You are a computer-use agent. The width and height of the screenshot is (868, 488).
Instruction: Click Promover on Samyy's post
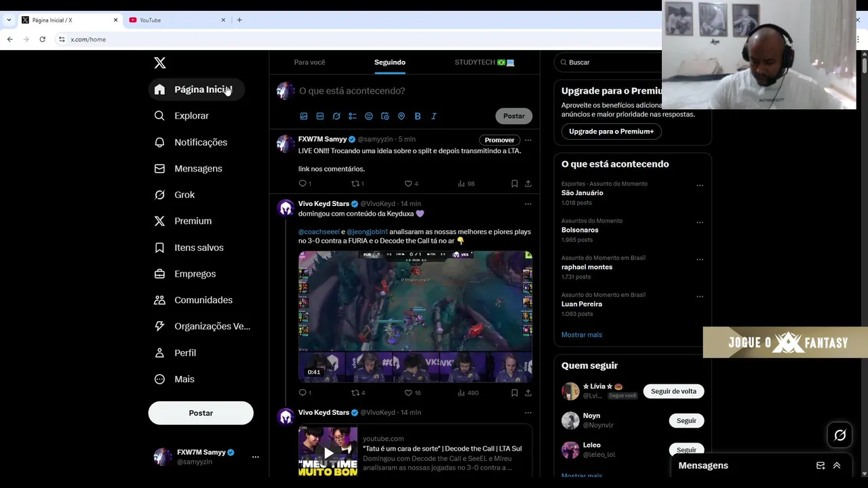[499, 140]
